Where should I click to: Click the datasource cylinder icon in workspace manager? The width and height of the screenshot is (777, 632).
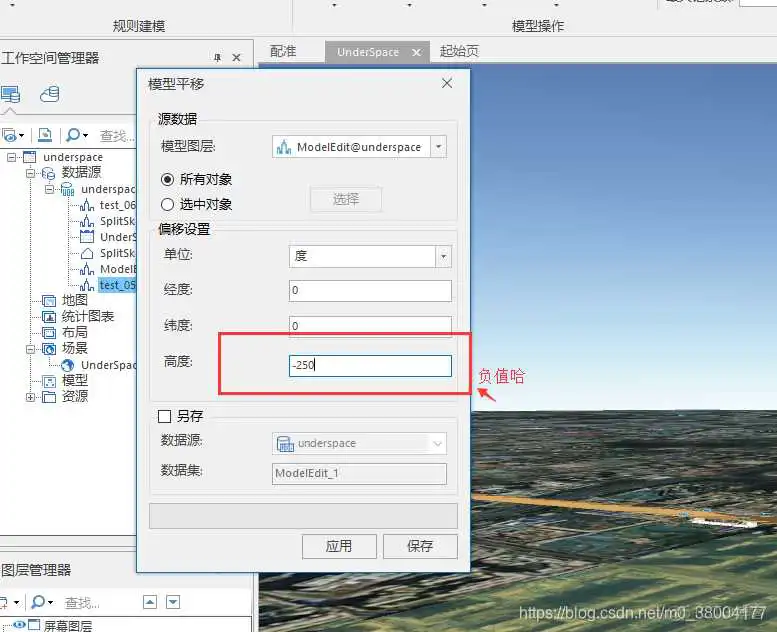click(x=50, y=94)
